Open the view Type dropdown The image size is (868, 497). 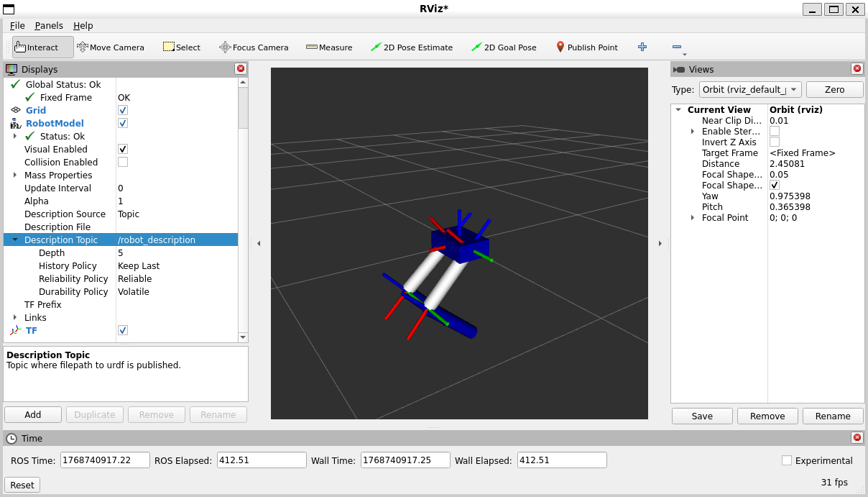point(750,89)
